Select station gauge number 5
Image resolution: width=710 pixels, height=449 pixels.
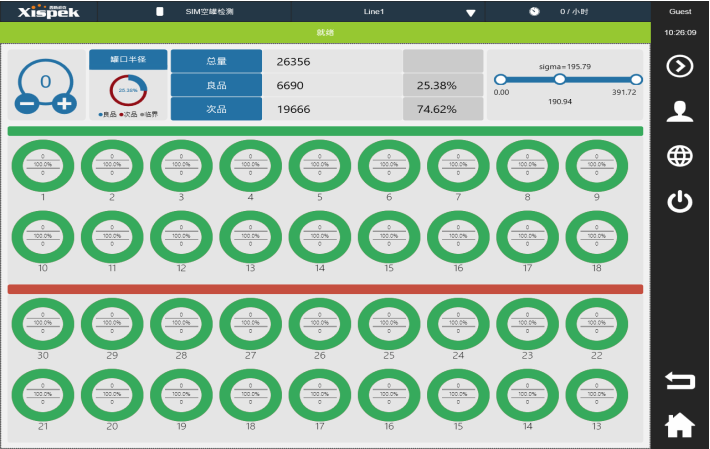point(319,165)
